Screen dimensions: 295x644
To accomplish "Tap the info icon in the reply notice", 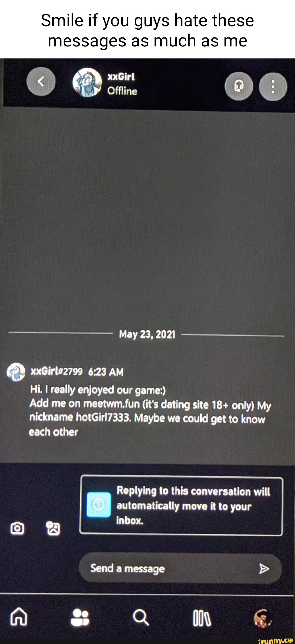I will [x=99, y=505].
